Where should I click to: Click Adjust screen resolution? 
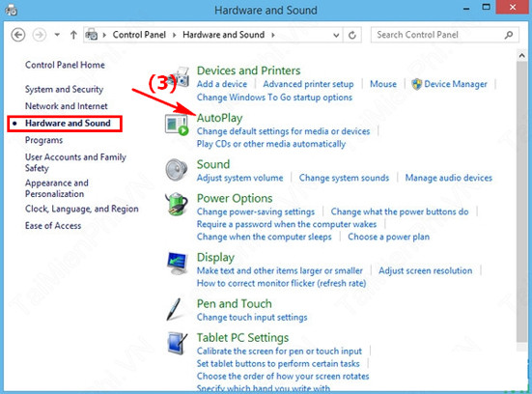click(x=426, y=270)
